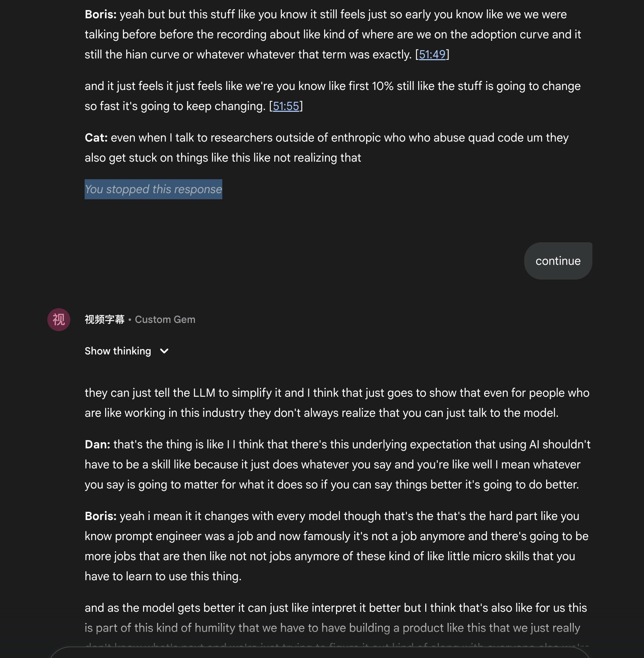Open the 51:55 timestamp link
644x658 pixels.
pyautogui.click(x=285, y=105)
